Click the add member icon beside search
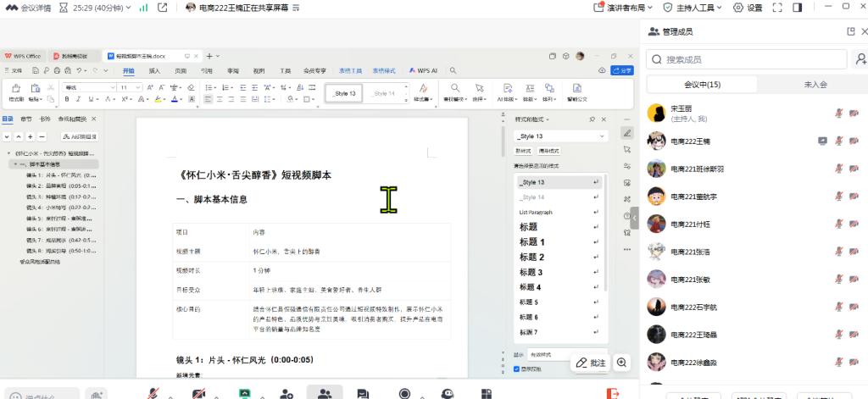 [860, 59]
